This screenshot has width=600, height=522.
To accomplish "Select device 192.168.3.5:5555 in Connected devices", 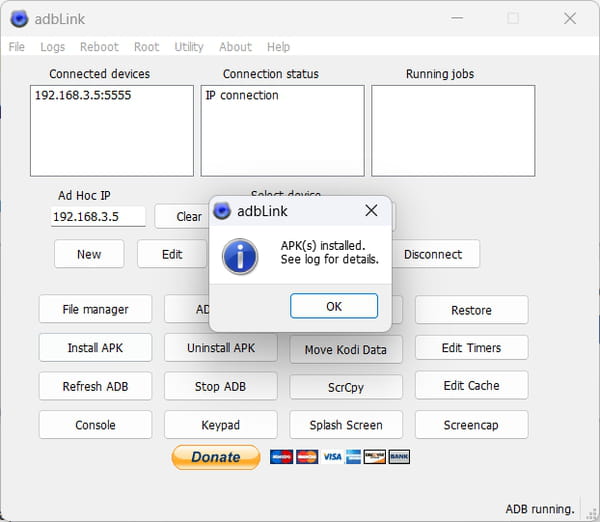I will (83, 95).
